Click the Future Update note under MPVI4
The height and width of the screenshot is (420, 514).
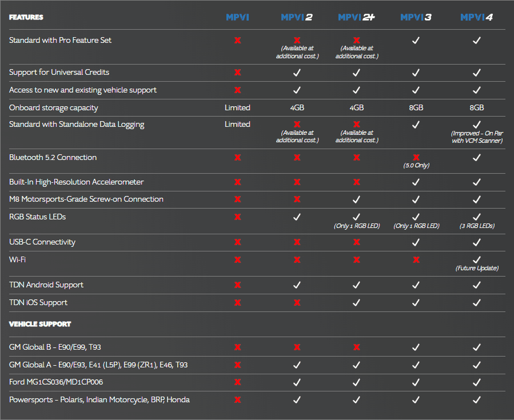pos(476,268)
